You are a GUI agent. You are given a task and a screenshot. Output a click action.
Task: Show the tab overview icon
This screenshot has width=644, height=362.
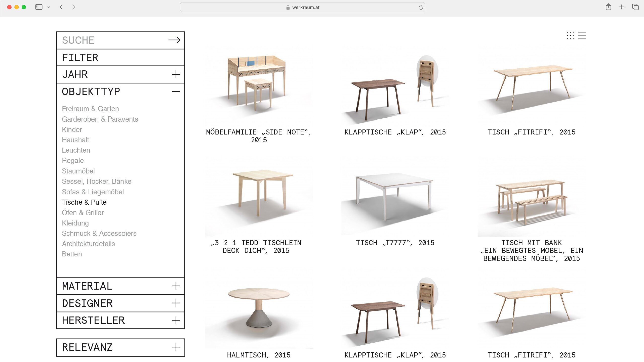pyautogui.click(x=635, y=7)
